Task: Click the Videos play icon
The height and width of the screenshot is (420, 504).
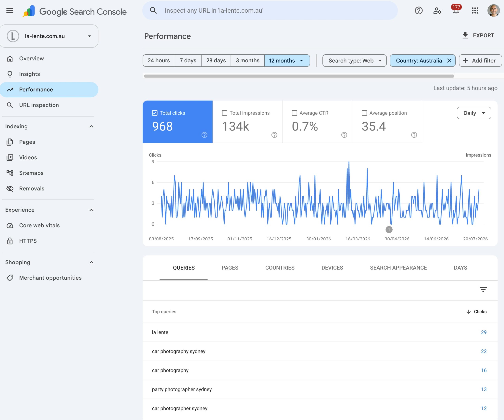Action: pyautogui.click(x=10, y=158)
